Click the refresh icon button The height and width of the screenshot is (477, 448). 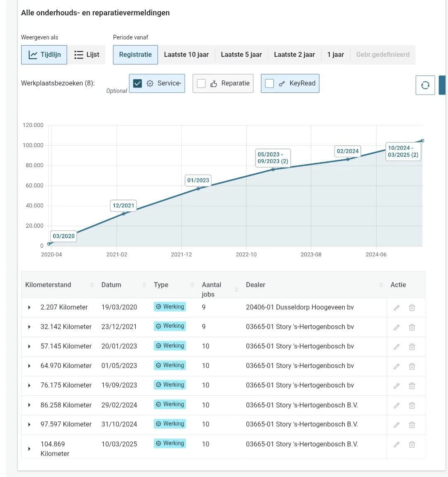pos(425,85)
